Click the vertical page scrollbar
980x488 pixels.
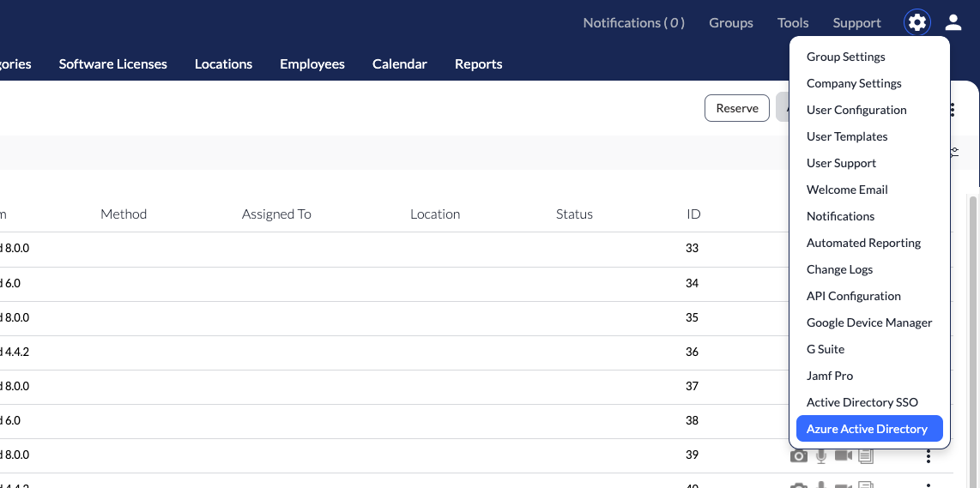click(972, 340)
